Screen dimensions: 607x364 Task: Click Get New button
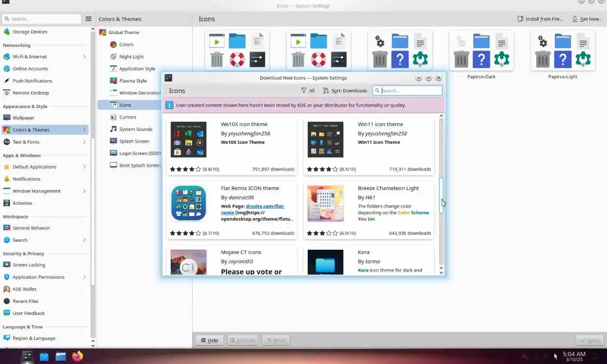point(587,19)
